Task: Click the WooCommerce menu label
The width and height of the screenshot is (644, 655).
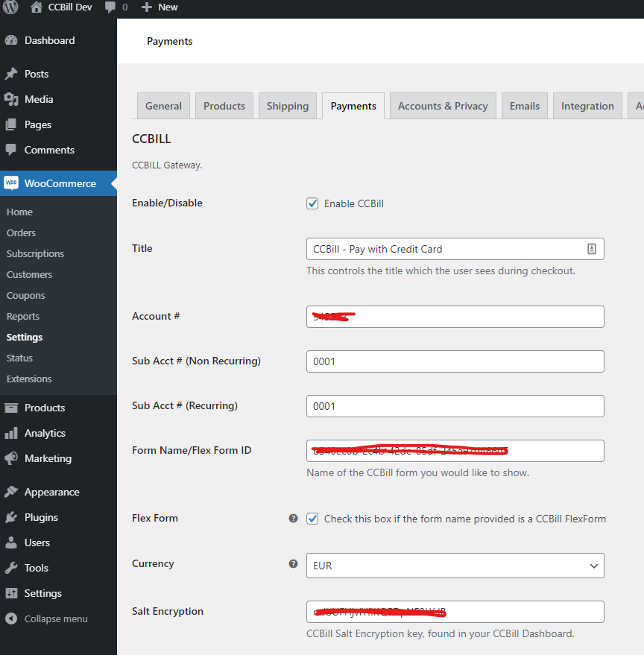Action: (x=60, y=183)
